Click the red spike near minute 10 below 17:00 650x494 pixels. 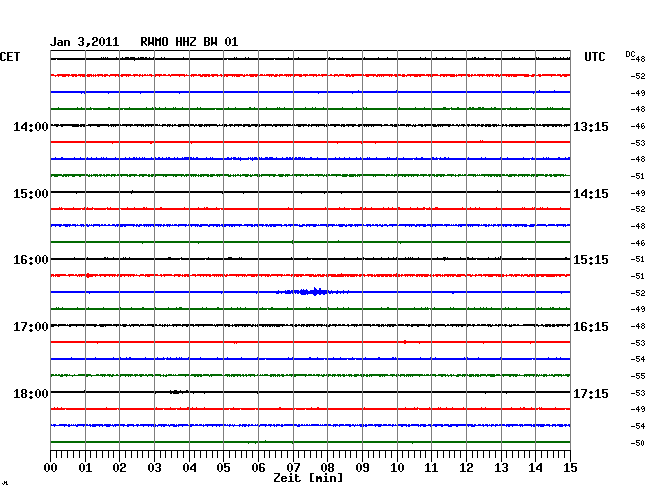click(x=405, y=342)
